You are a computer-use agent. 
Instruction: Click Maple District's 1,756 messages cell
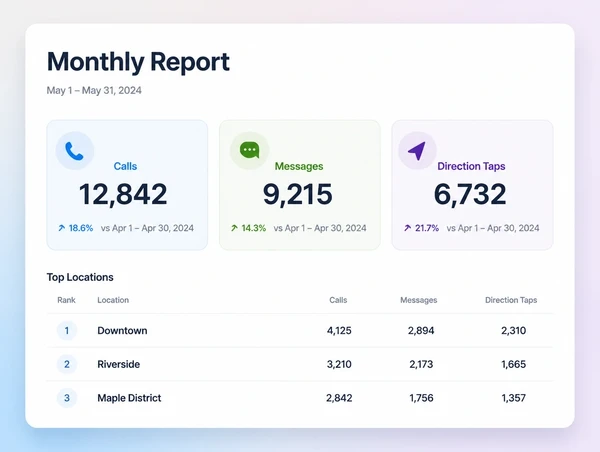point(421,398)
